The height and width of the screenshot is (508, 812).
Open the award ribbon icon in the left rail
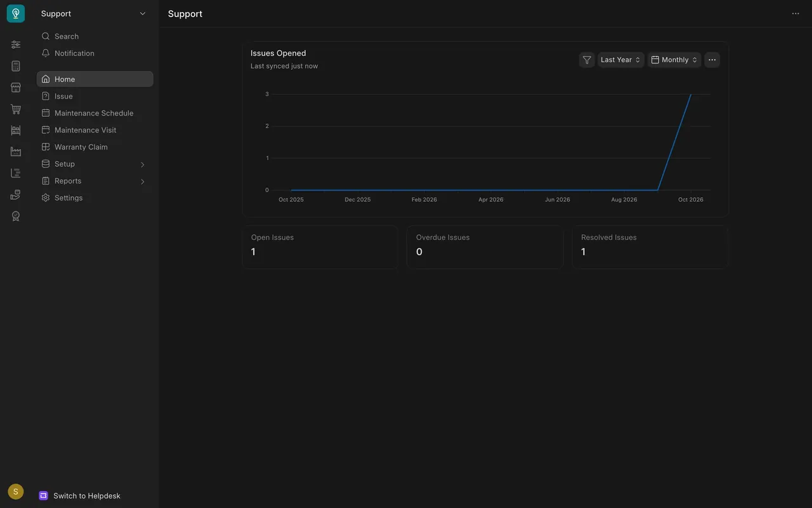click(16, 217)
